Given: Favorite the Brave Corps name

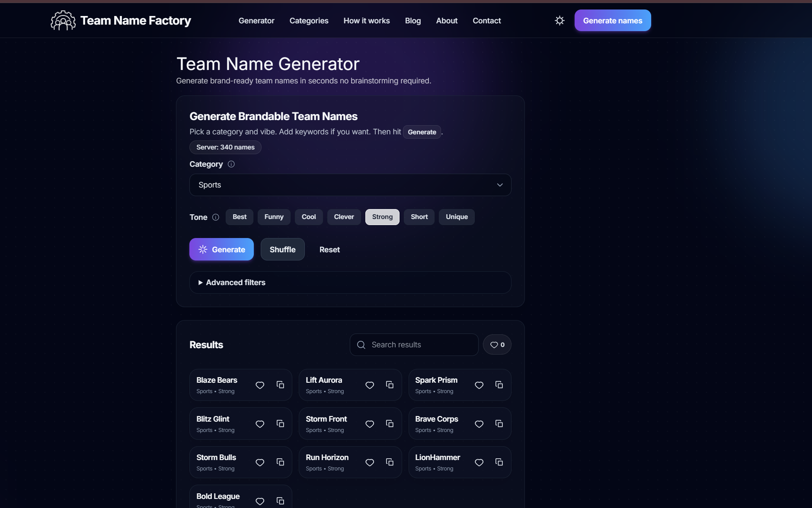Looking at the screenshot, I should tap(479, 424).
